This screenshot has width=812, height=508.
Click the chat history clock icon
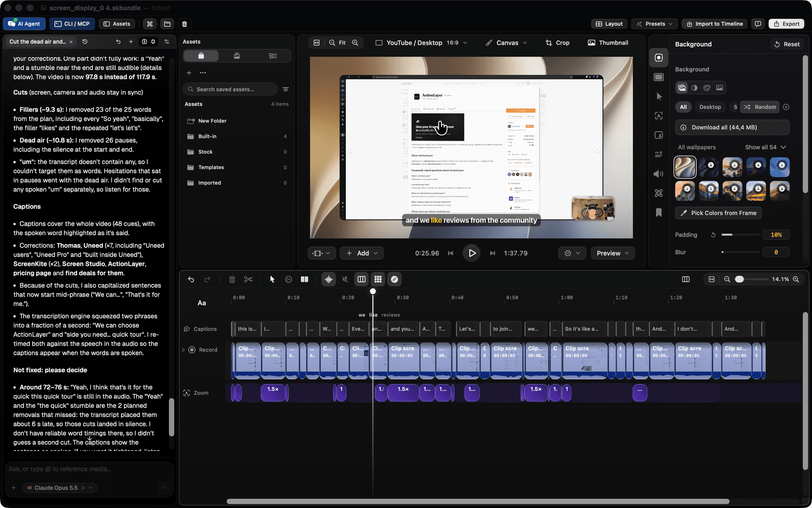coord(85,41)
